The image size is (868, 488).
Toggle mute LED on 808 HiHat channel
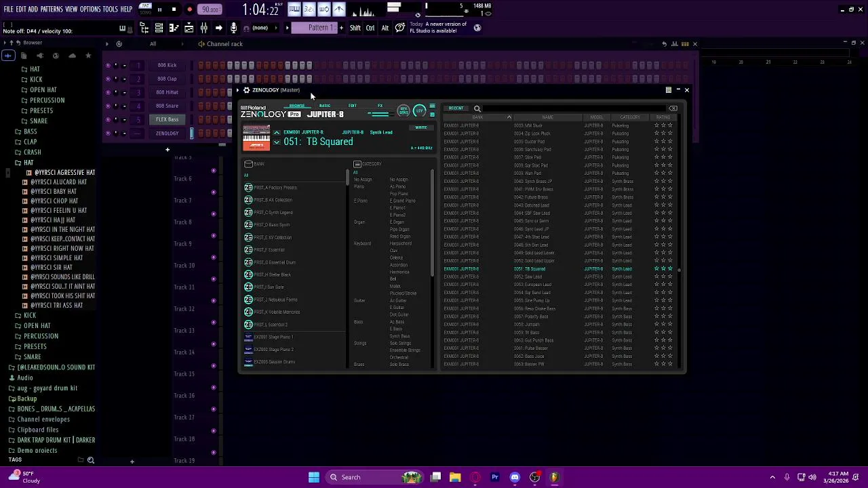click(x=108, y=93)
